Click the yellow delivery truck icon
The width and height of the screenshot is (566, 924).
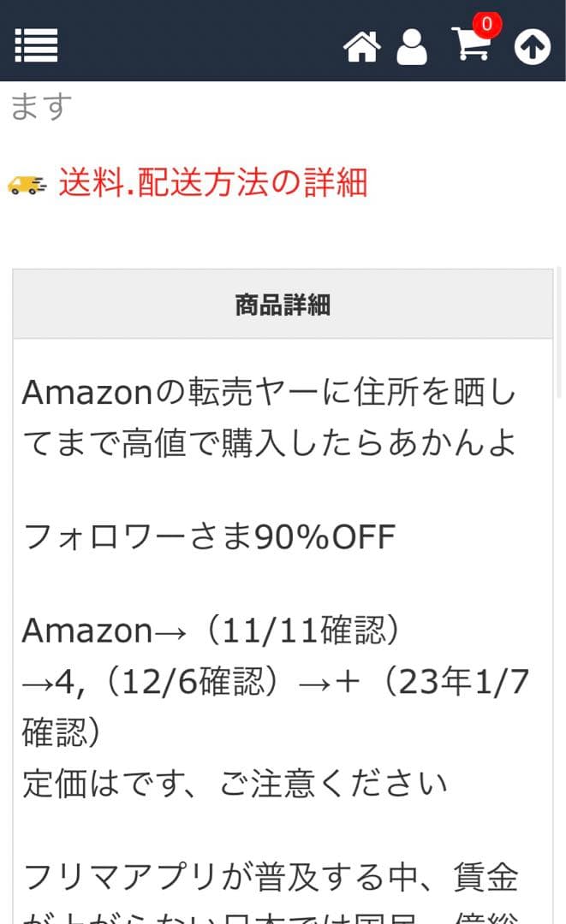27,184
